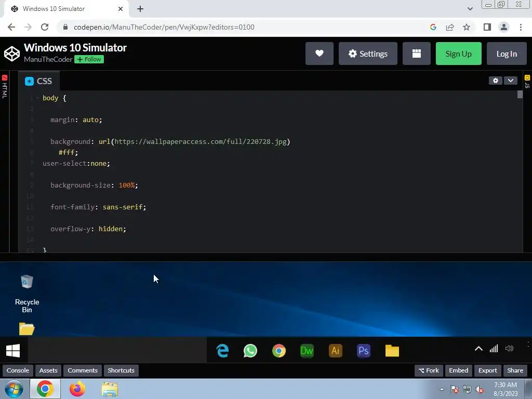Open the Shortcuts panel

pos(121,370)
